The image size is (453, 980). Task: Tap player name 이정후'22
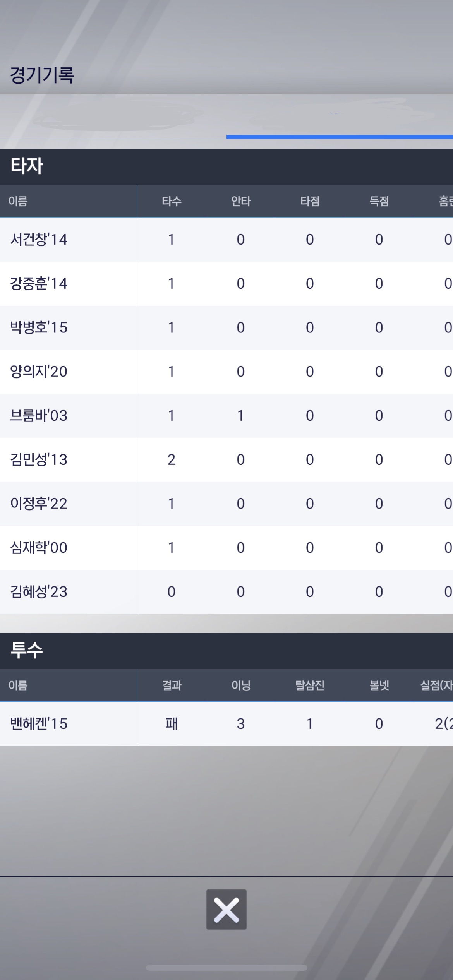click(39, 504)
